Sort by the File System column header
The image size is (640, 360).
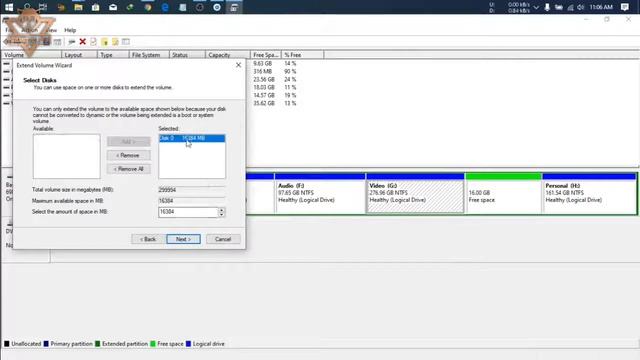point(149,55)
